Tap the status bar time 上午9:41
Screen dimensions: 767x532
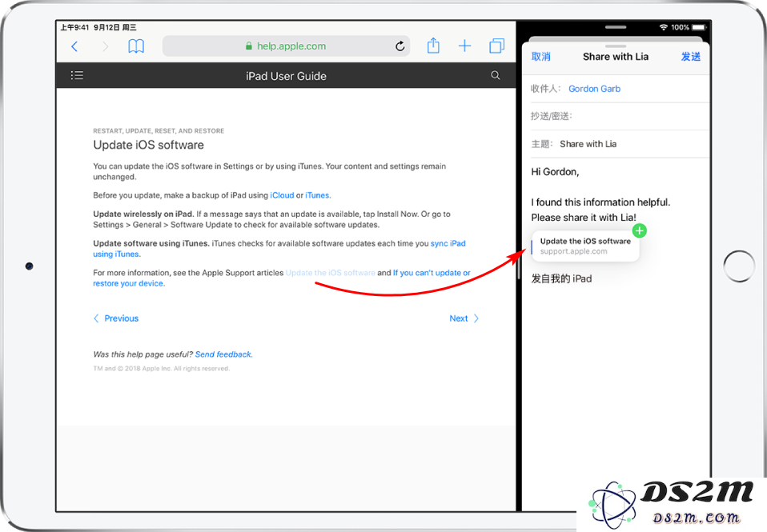[x=74, y=27]
